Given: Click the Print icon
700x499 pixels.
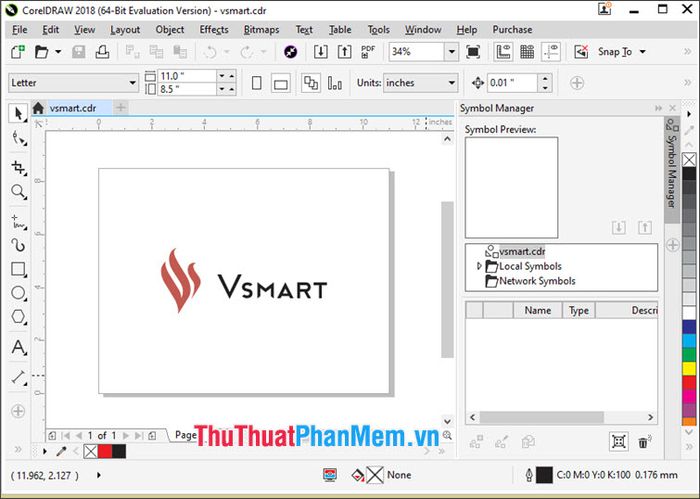Looking at the screenshot, I should (x=102, y=52).
